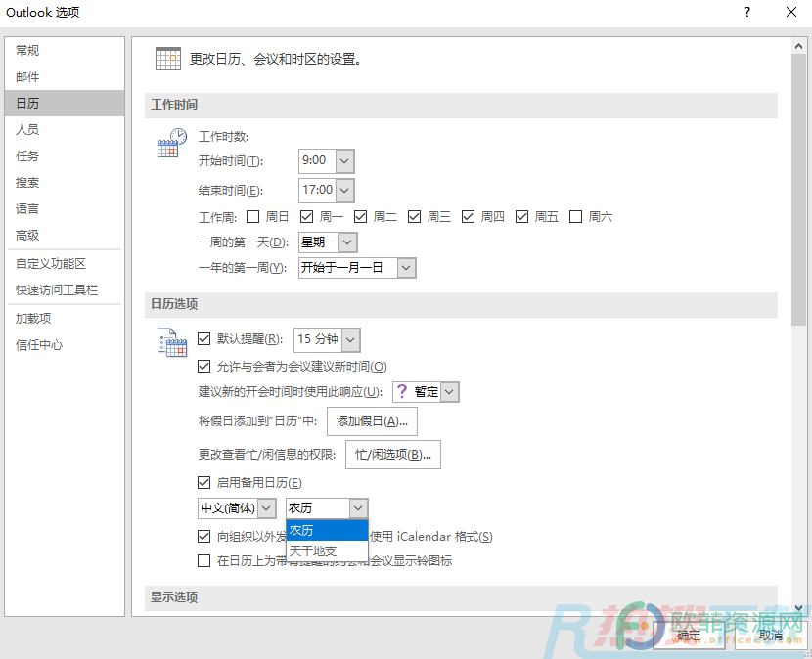
Task: Uncheck the 周三 work week checkbox
Action: [x=414, y=216]
